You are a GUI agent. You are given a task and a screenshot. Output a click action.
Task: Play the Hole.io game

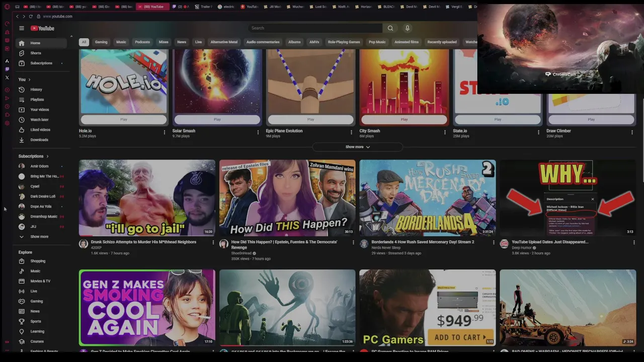click(124, 120)
